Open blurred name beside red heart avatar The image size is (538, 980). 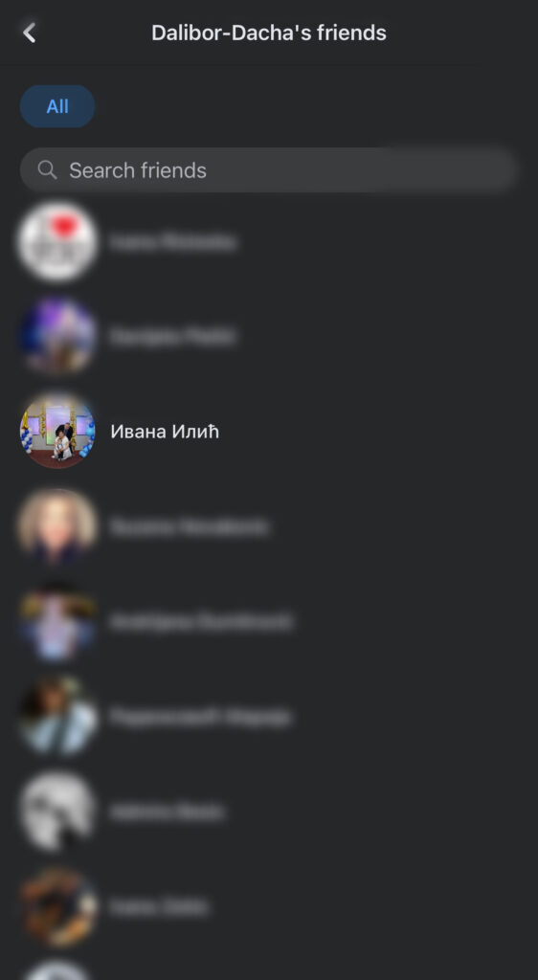[x=173, y=242]
